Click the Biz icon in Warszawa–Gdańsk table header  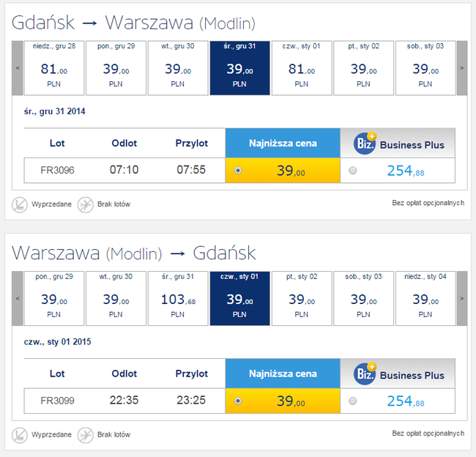[x=365, y=374]
